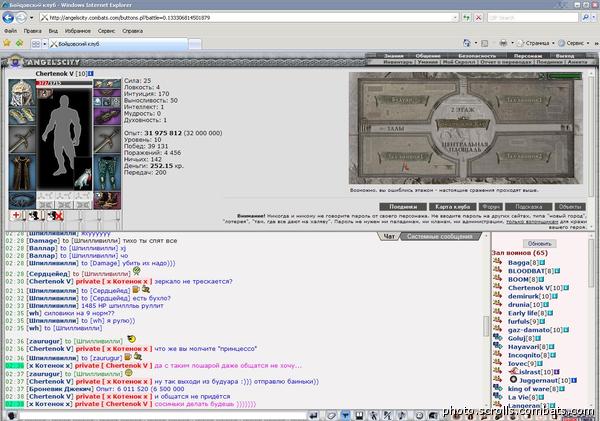Click the Выход game menu item
The width and height of the screenshot is (600, 421).
click(565, 56)
